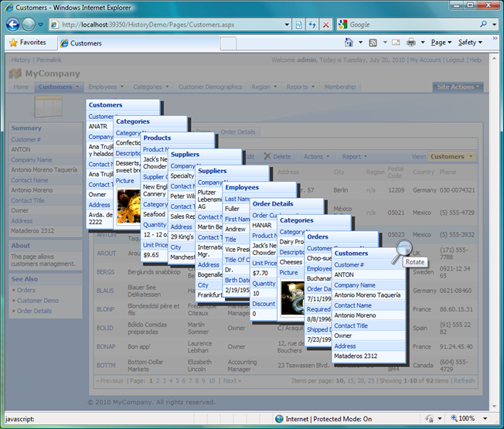
Task: Open recent pages dropdown arrow
Action: point(40,25)
